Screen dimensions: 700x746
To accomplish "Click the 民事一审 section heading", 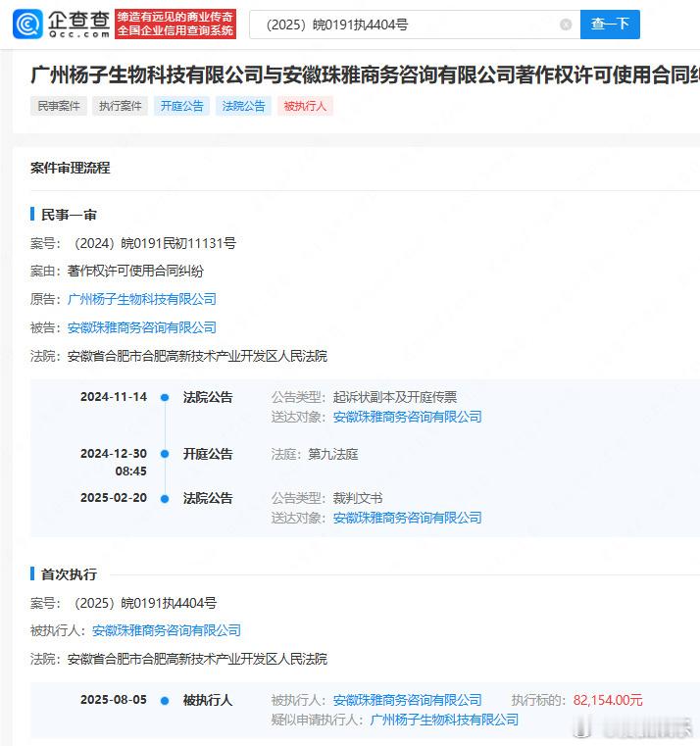I will click(69, 215).
